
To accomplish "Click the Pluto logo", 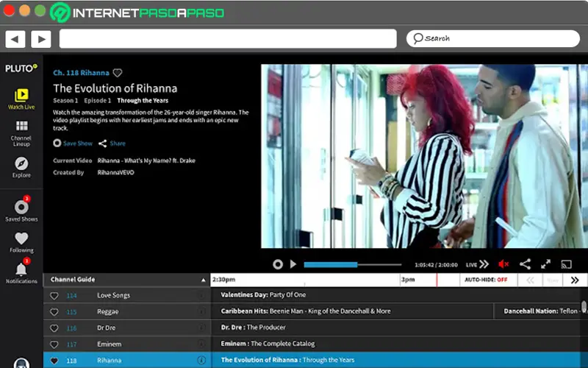I will coord(21,68).
